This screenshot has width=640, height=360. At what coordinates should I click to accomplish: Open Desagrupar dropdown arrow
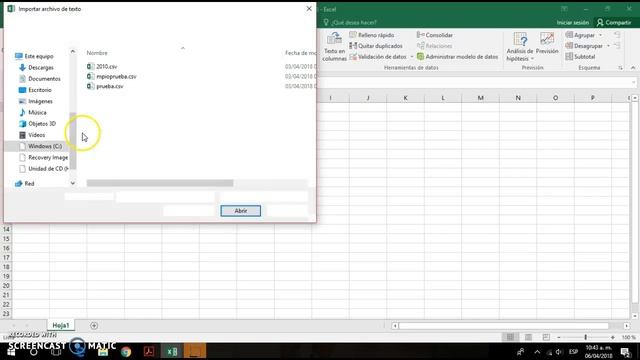(608, 46)
